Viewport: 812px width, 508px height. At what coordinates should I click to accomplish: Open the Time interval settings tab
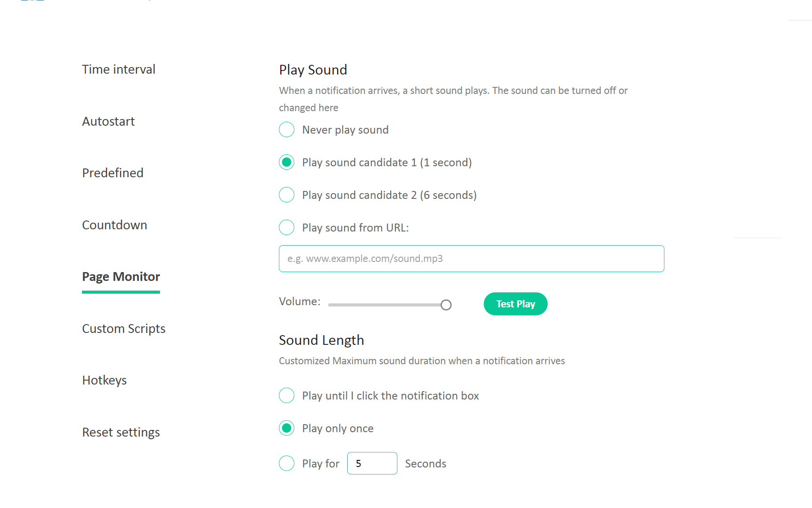point(119,69)
